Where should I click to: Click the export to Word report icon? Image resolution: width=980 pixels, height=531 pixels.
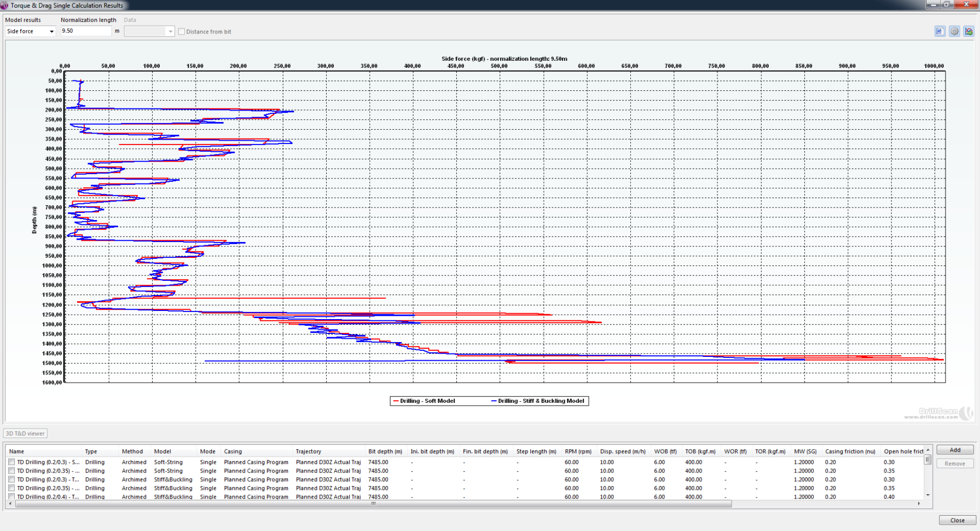click(940, 31)
